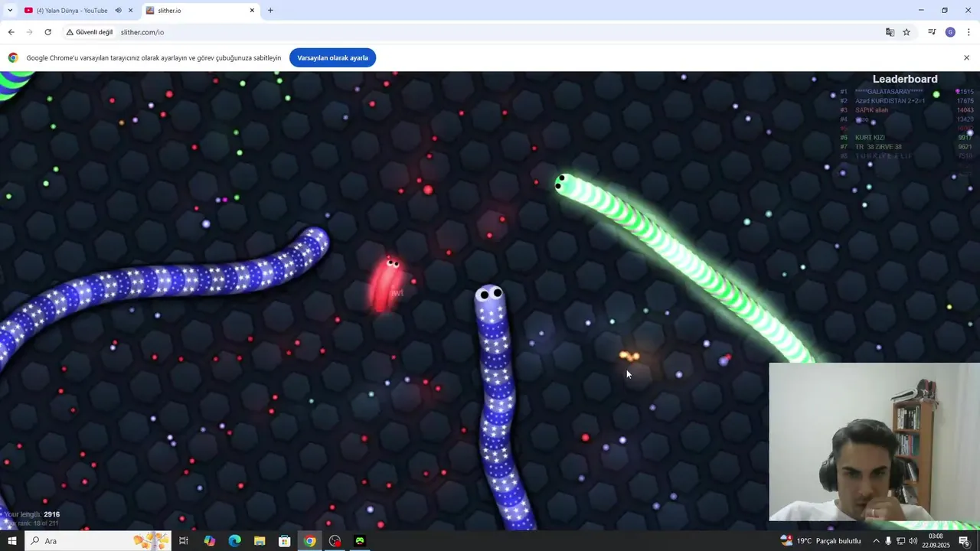This screenshot has height=551, width=980.
Task: Close the slither.io tab
Action: (252, 11)
